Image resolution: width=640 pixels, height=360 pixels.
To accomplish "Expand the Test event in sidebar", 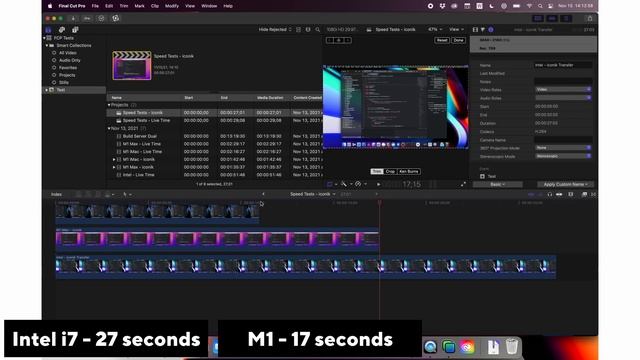I will pos(47,90).
